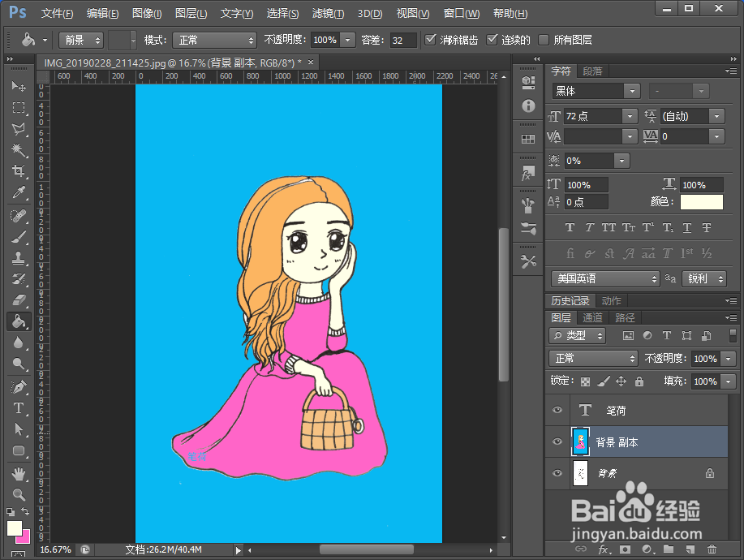Expand the 黑体 font family dropdown
Image resolution: width=744 pixels, height=560 pixels.
coord(631,92)
